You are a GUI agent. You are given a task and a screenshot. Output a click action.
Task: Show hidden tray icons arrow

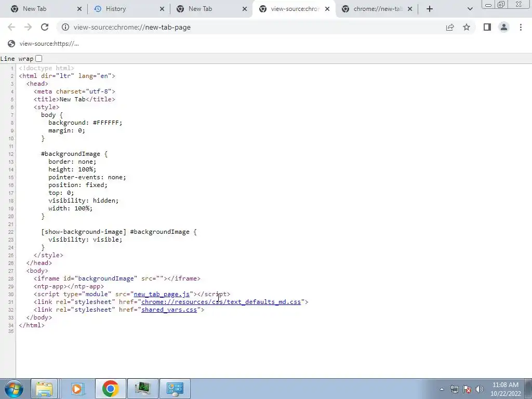point(442,389)
